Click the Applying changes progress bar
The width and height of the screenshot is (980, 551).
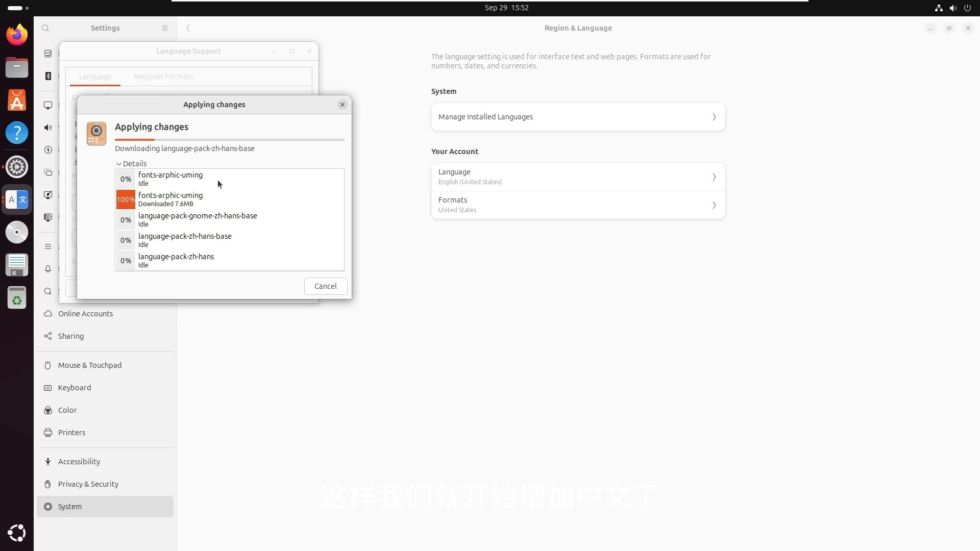229,139
